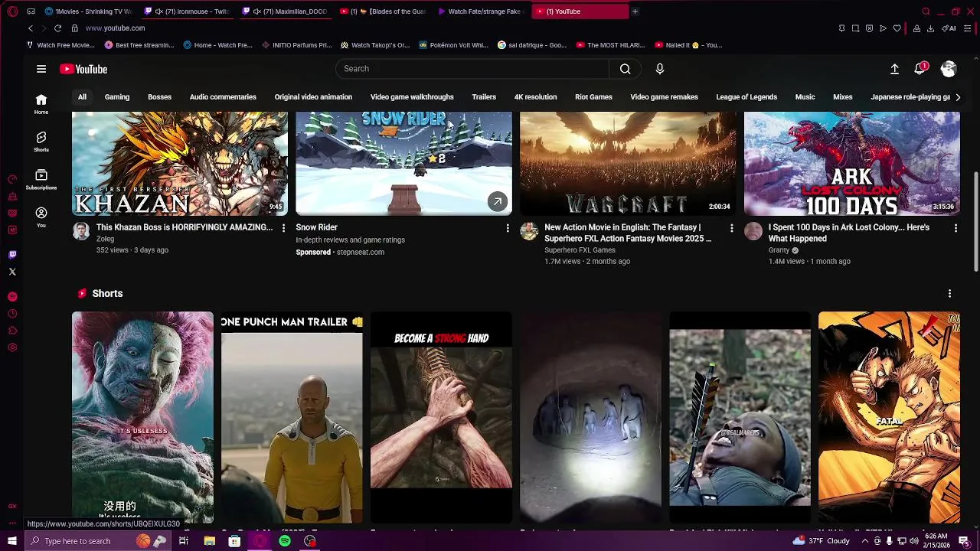The height and width of the screenshot is (551, 980).
Task: Open the browser downloads icon
Action: coord(930,28)
